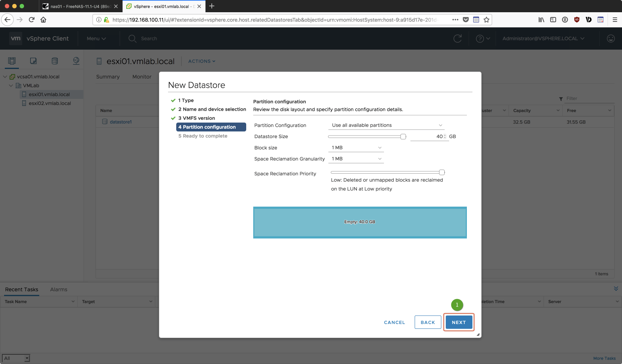Open the Storage inventory icon
This screenshot has height=364, width=622.
[55, 61]
